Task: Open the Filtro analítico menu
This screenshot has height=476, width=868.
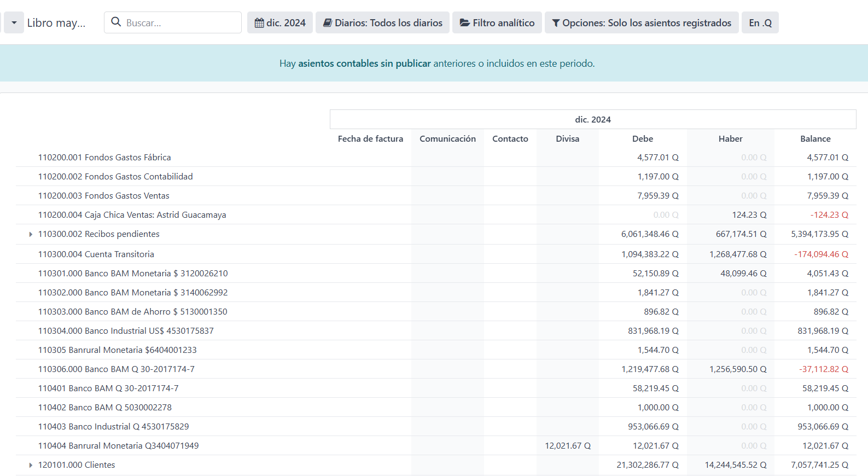Action: tap(497, 23)
